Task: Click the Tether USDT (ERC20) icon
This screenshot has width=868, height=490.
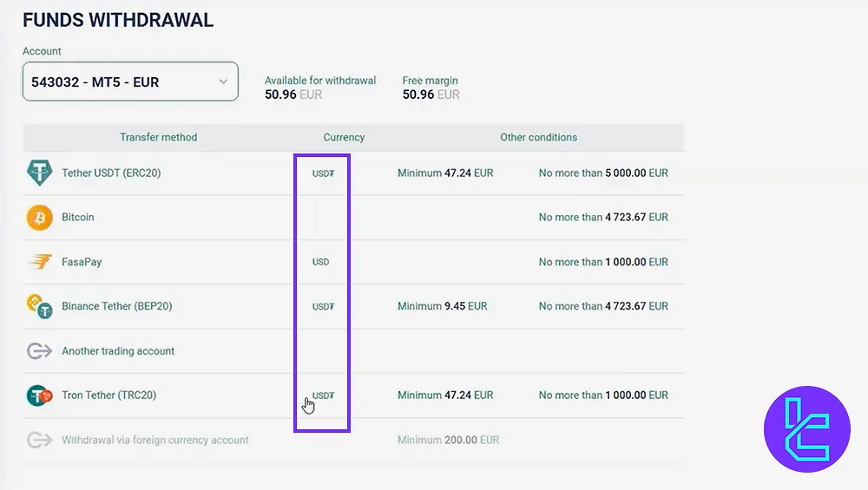Action: coord(40,173)
